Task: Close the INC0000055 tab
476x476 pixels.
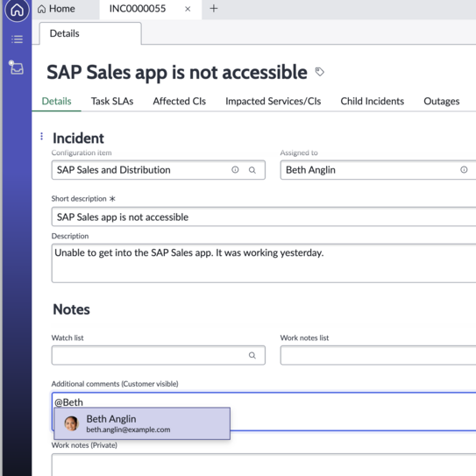Action: click(188, 9)
